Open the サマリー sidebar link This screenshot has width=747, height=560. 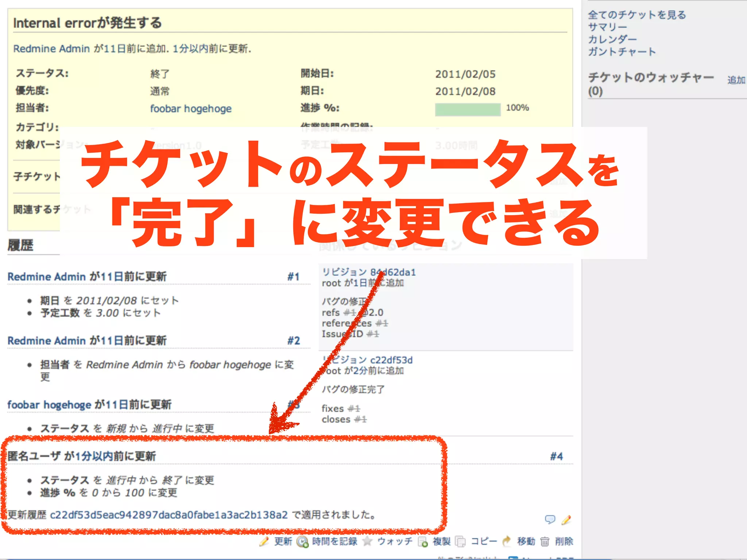click(x=607, y=27)
